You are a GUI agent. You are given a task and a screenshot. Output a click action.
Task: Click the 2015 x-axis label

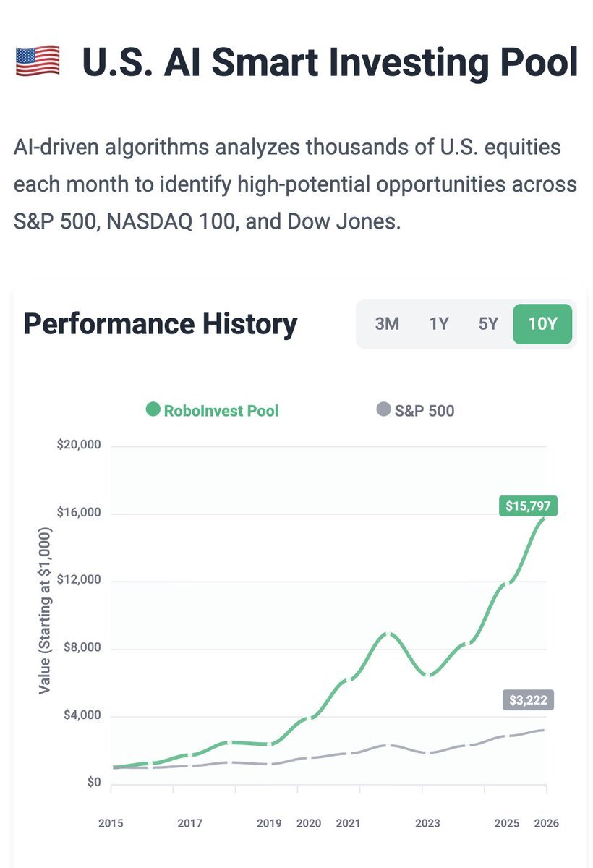111,823
